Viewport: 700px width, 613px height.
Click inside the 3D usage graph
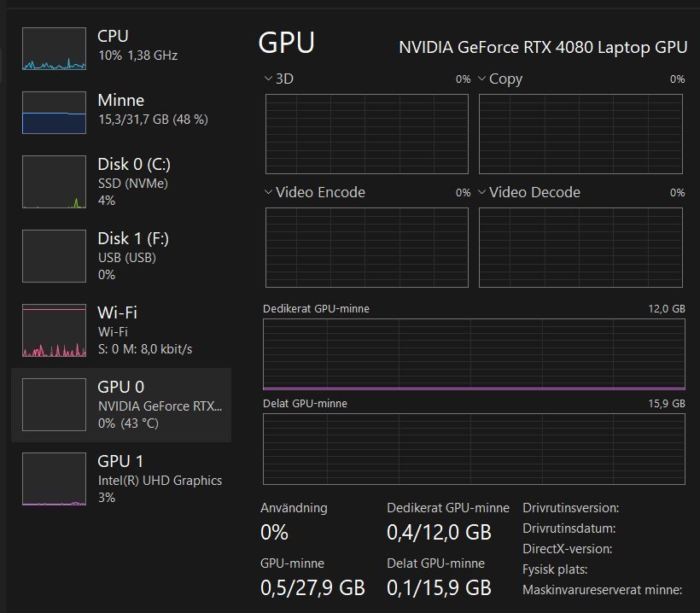point(367,133)
